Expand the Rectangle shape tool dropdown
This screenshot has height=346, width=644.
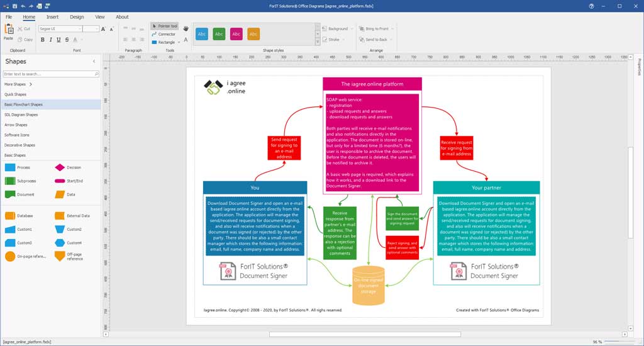179,42
